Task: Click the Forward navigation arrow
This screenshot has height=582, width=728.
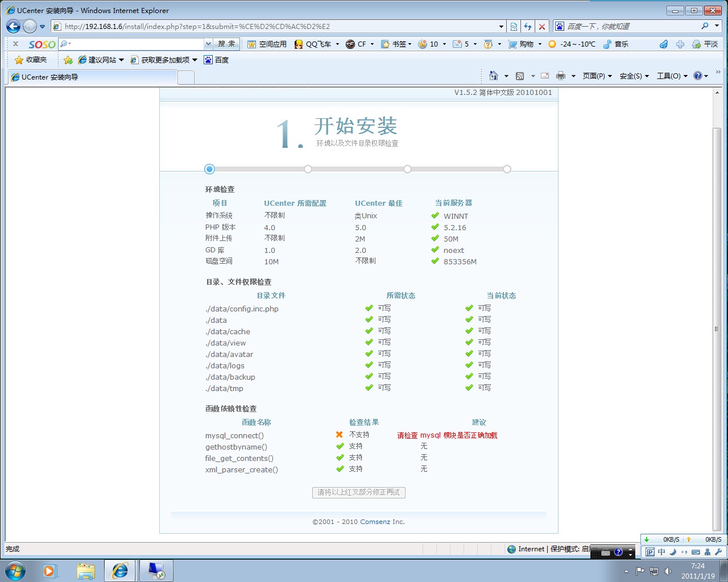Action: point(30,26)
